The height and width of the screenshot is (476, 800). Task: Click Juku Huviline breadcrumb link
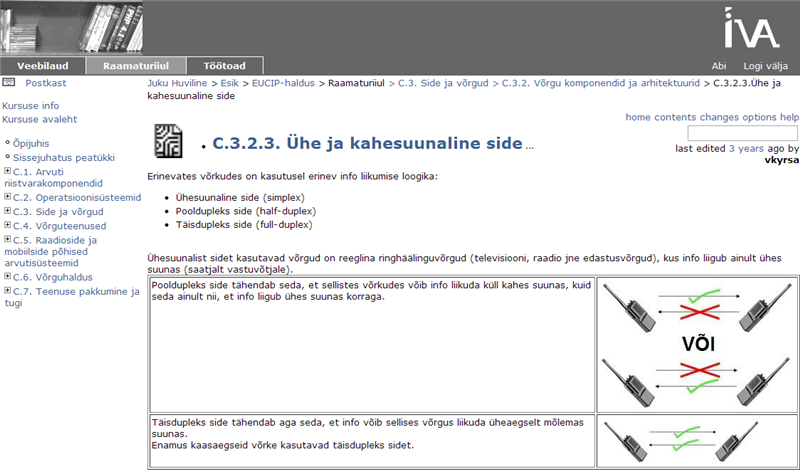pyautogui.click(x=177, y=83)
